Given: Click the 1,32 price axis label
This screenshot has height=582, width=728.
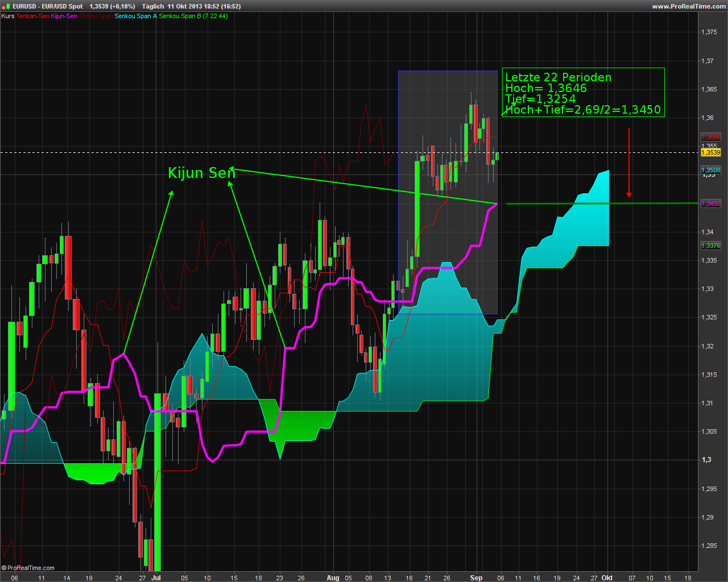Looking at the screenshot, I should pos(708,346).
